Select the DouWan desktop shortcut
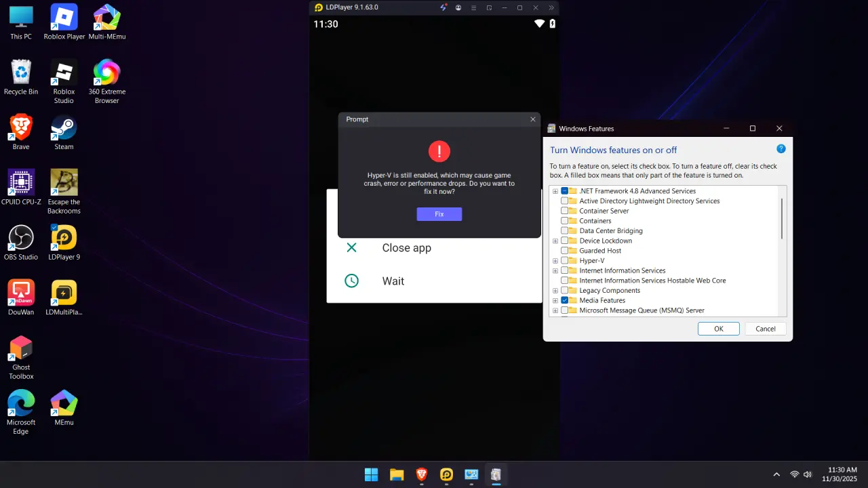Screen dimensions: 868x488 point(21,298)
